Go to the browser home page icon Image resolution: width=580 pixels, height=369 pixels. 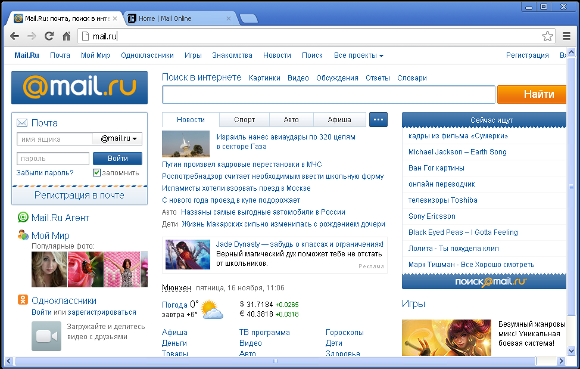66,36
